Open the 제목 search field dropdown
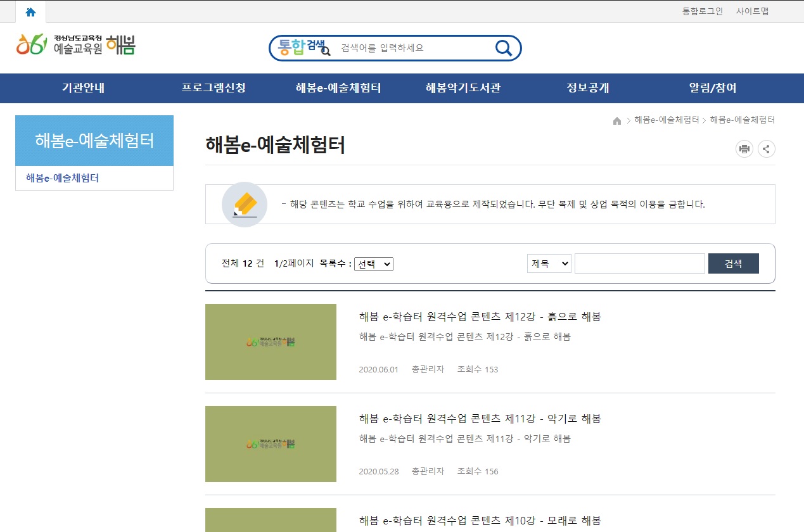Viewport: 804px width, 532px height. coord(549,263)
